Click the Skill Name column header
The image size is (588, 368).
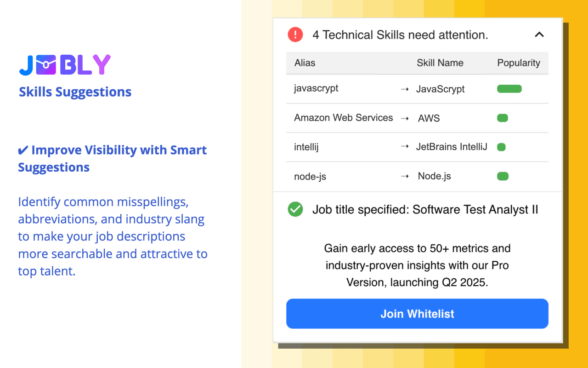click(440, 63)
